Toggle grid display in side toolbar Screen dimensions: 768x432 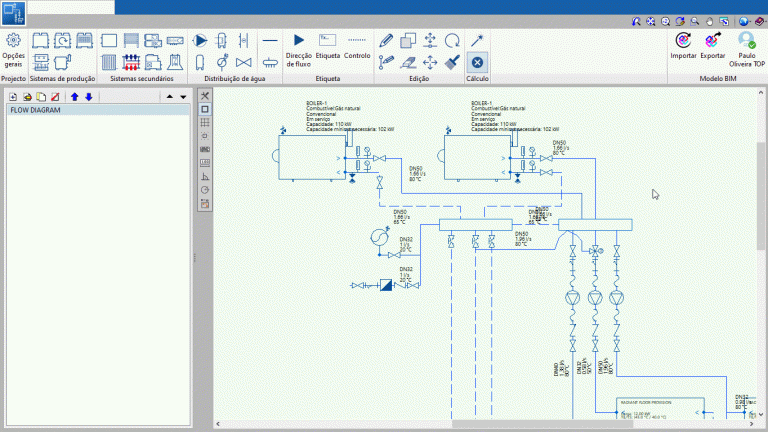click(205, 122)
